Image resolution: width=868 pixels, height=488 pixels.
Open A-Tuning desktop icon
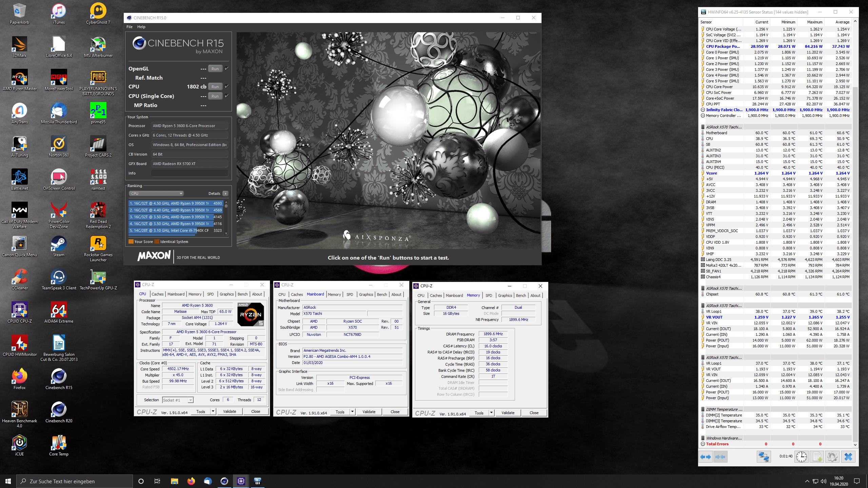pyautogui.click(x=20, y=147)
